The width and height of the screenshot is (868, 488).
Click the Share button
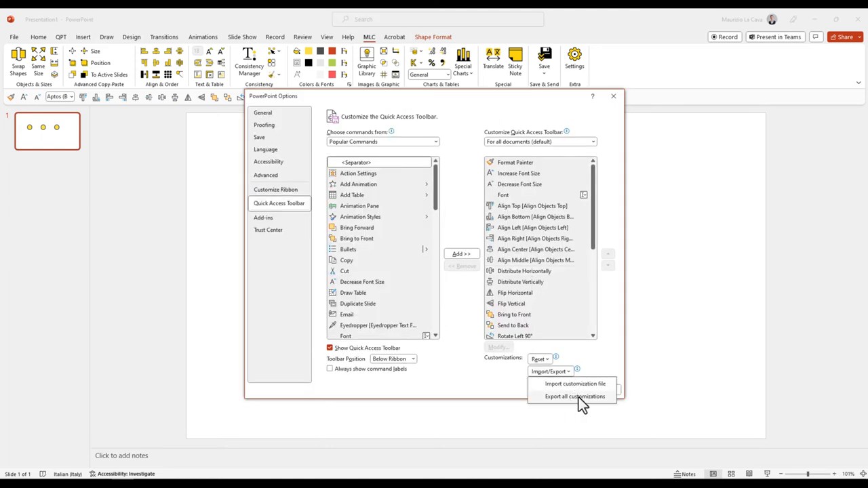845,37
